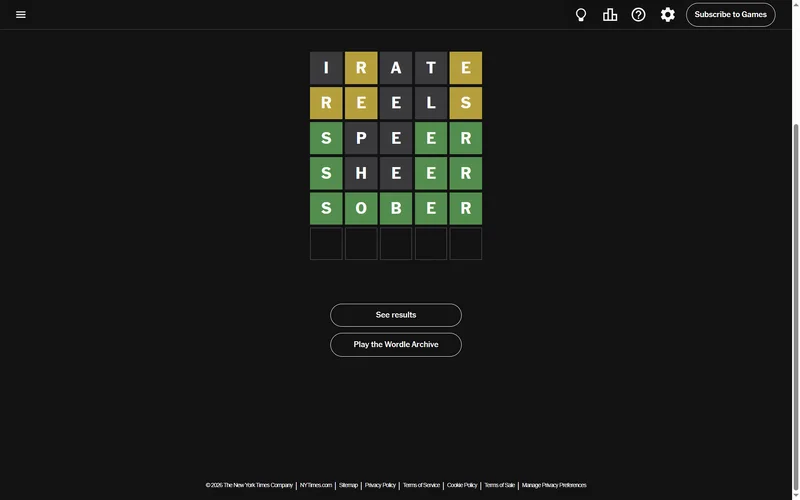The image size is (800, 500).
Task: Open the Privacy Policy footer link
Action: tap(380, 485)
